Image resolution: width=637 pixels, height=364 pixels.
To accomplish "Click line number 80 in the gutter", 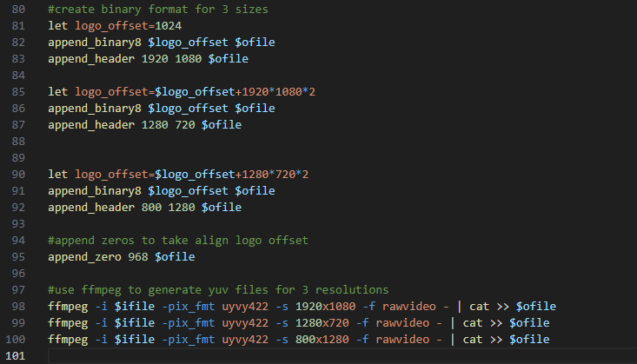I will (x=18, y=10).
